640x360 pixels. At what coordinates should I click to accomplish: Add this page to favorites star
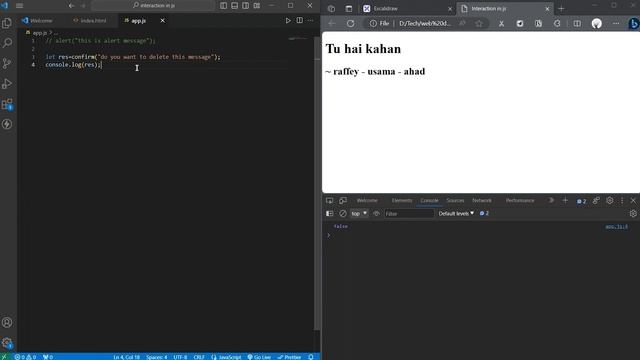point(479,24)
